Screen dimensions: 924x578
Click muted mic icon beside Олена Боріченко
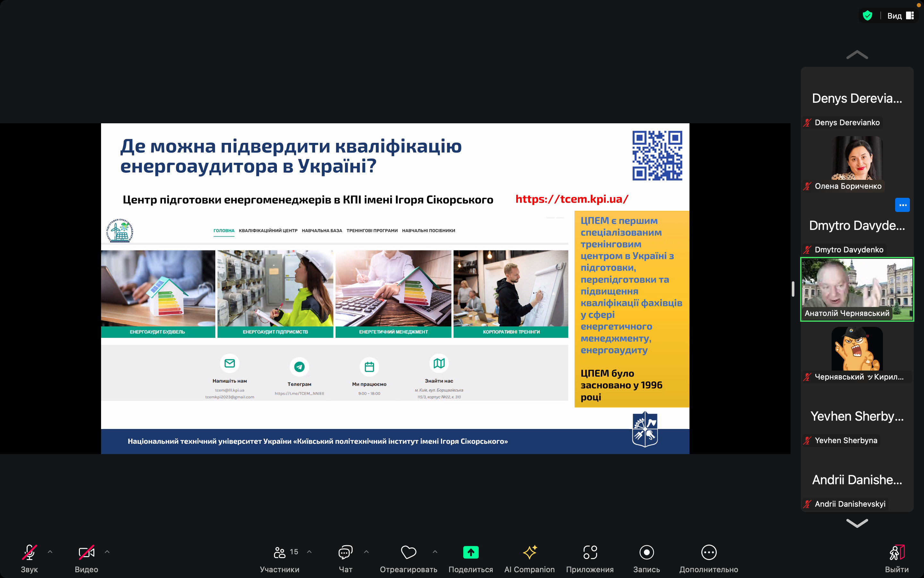pyautogui.click(x=807, y=186)
